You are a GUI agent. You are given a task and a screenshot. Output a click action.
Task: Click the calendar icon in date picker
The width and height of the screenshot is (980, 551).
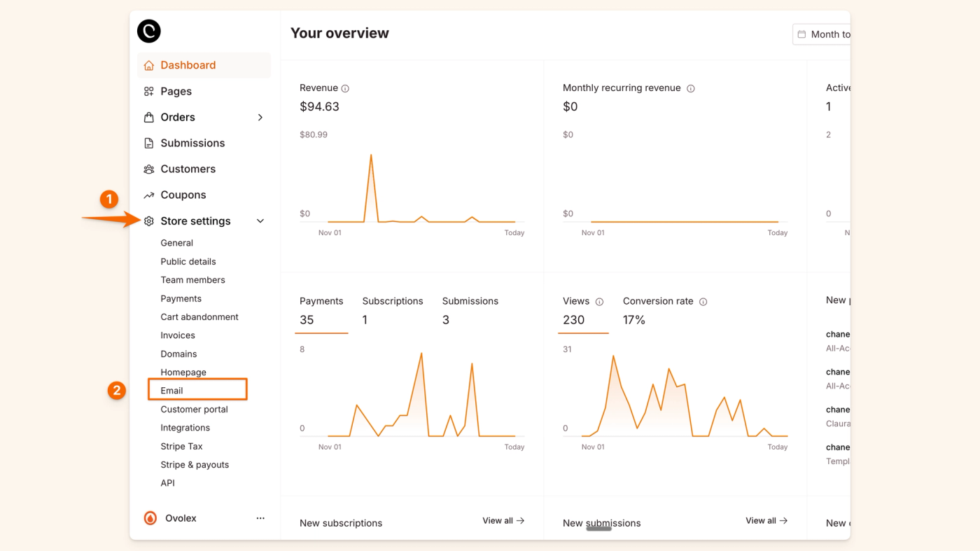(x=802, y=34)
